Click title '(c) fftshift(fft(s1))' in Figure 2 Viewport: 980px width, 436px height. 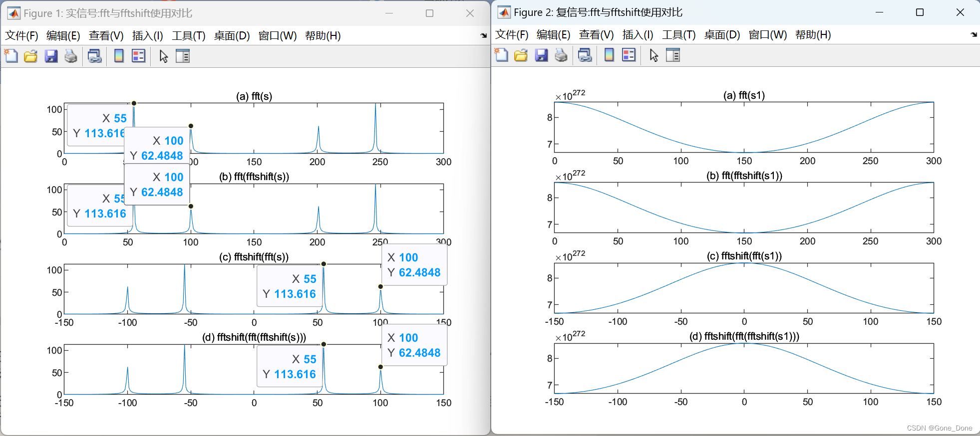(x=744, y=256)
